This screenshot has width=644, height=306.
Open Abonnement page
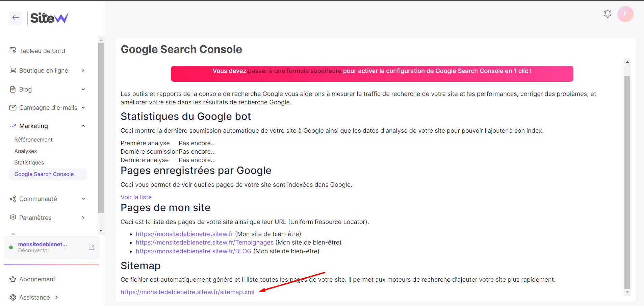click(x=37, y=279)
